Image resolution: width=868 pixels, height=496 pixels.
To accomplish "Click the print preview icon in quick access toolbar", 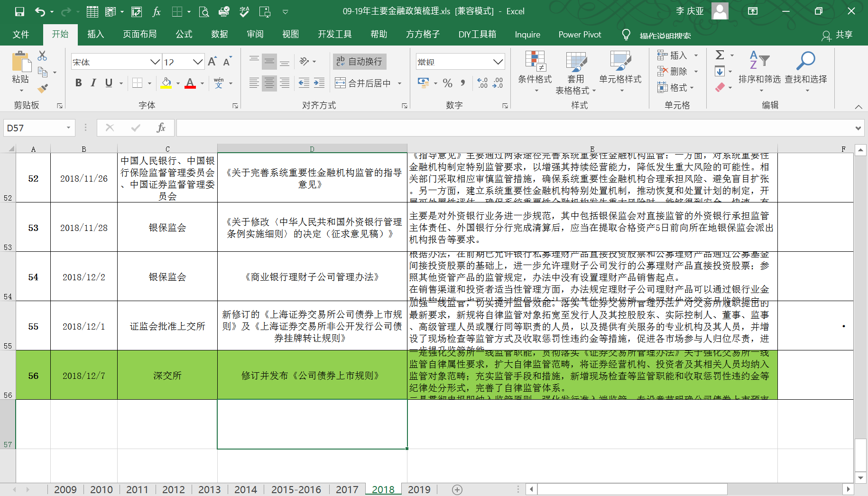I will pos(204,11).
